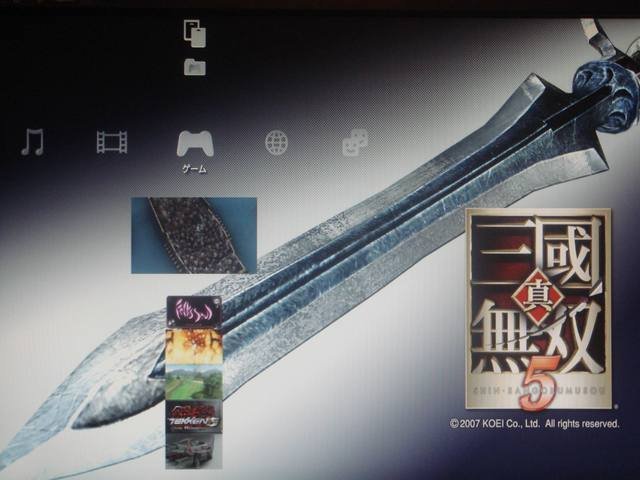Select the Tekken 5 game thumbnail
Viewport: 640px width, 480px height.
pyautogui.click(x=194, y=417)
